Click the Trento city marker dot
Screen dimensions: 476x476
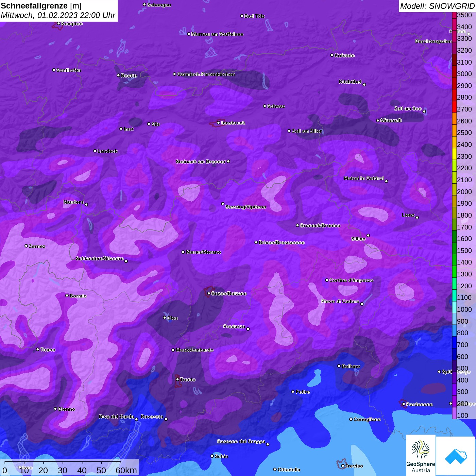pos(177,379)
